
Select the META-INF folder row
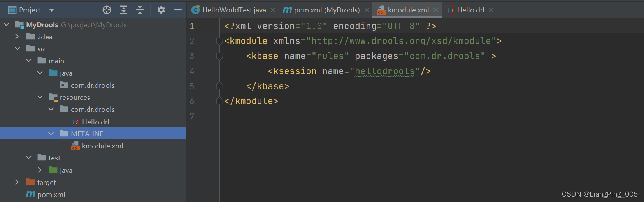pos(93,134)
